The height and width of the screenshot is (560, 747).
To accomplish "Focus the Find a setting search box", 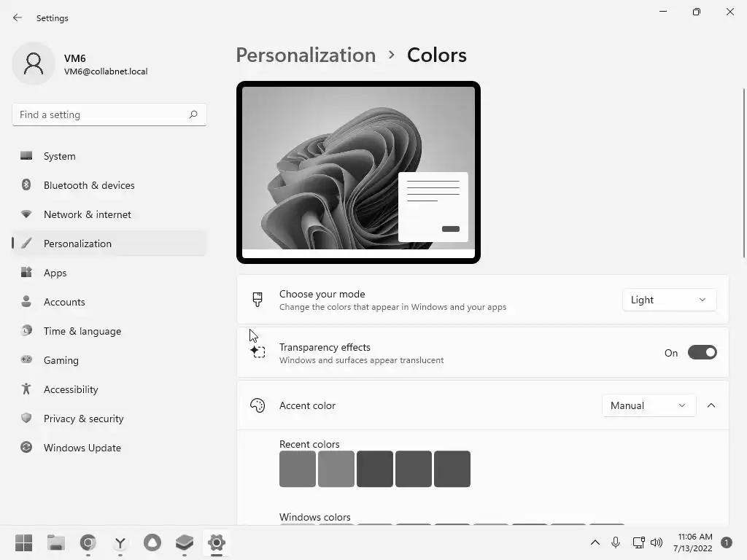I will coord(109,114).
